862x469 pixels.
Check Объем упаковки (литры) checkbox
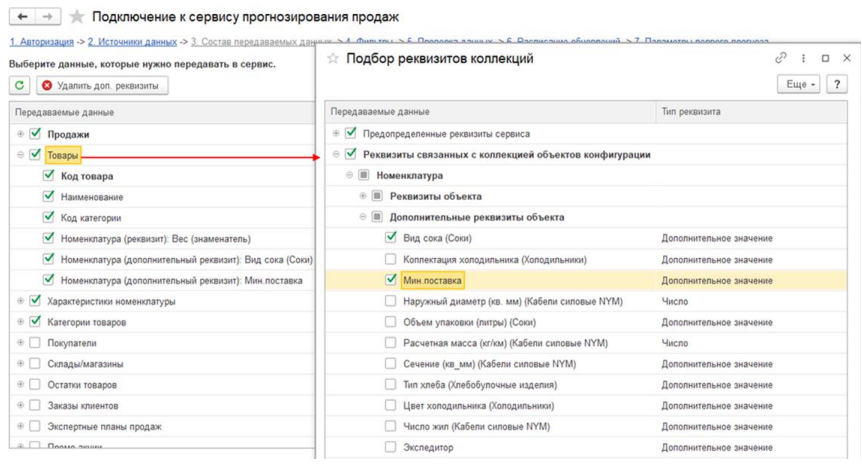pyautogui.click(x=391, y=322)
